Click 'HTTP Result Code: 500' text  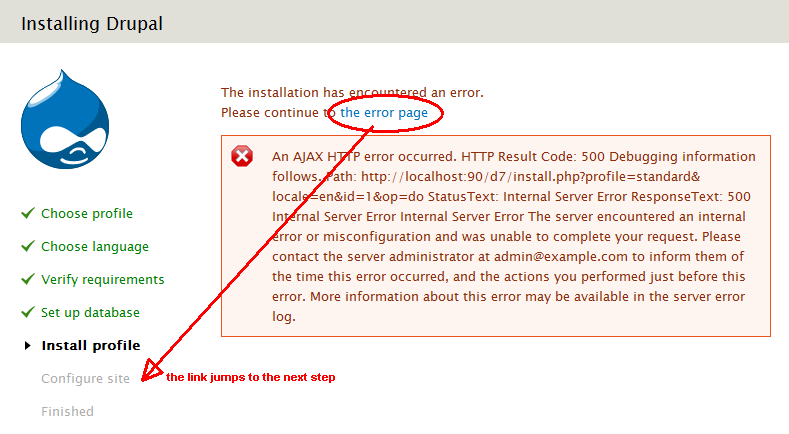[x=533, y=157]
